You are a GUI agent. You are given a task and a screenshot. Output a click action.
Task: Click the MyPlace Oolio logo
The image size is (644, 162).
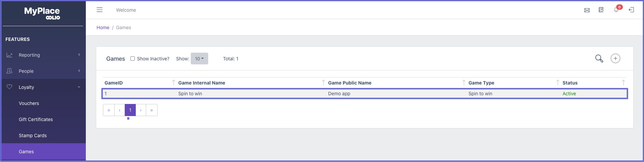tap(42, 13)
